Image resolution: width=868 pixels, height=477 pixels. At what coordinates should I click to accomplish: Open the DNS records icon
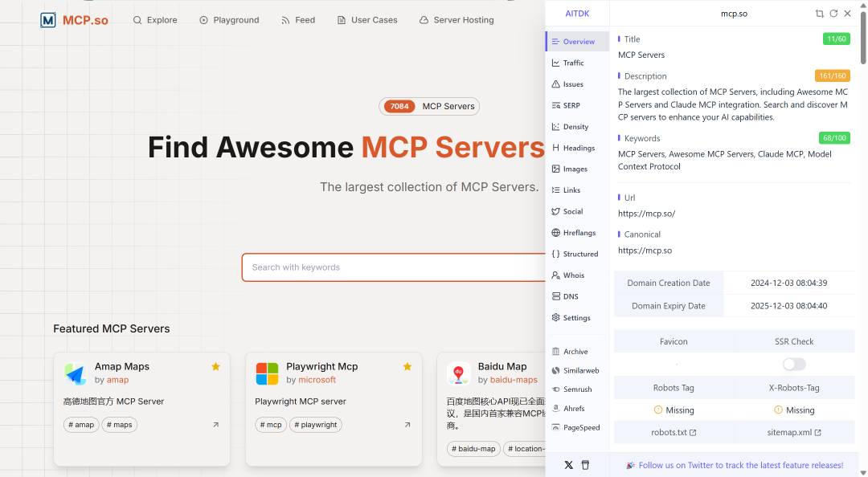click(556, 296)
